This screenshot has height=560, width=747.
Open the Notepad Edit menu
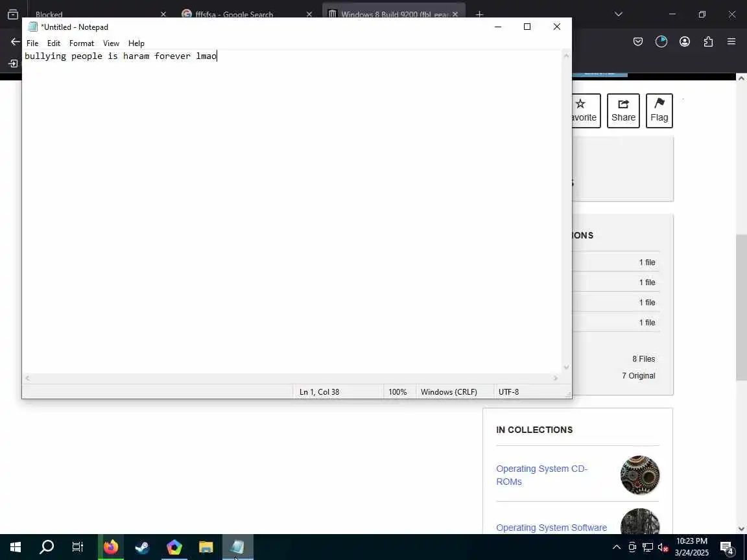(54, 43)
